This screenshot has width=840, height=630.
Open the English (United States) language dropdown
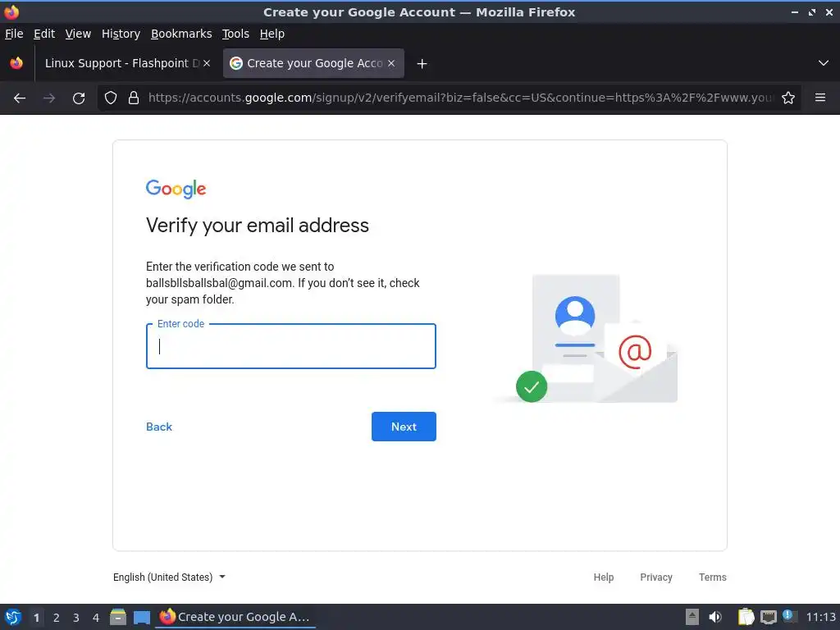[x=169, y=577]
